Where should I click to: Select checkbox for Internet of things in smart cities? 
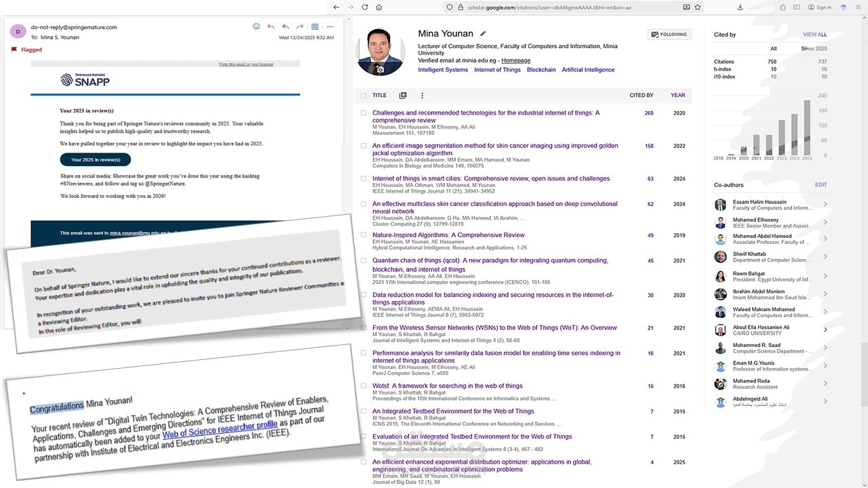[363, 179]
